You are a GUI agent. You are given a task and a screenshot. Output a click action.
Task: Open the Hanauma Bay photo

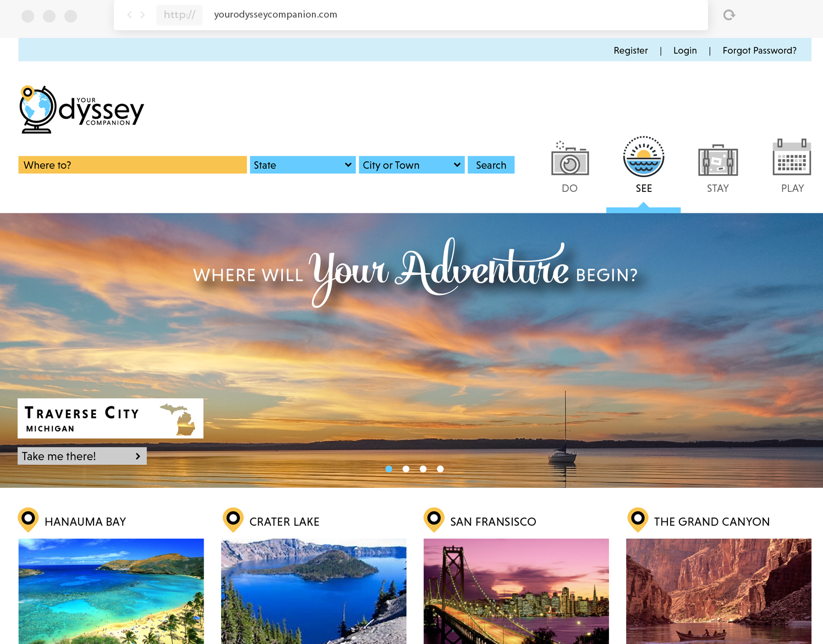tap(111, 591)
